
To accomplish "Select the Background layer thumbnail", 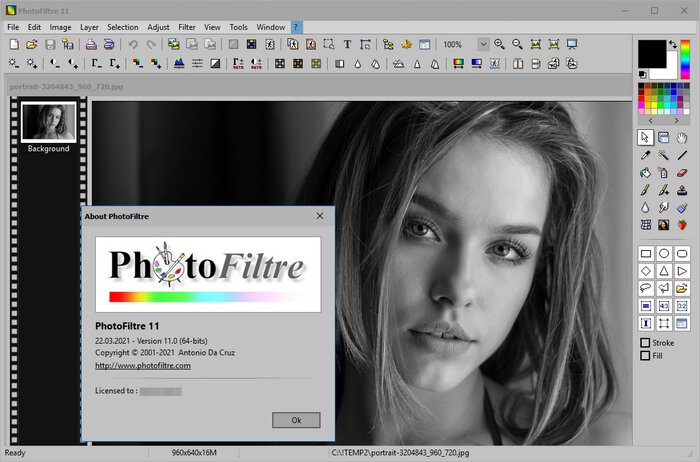I will tap(48, 122).
